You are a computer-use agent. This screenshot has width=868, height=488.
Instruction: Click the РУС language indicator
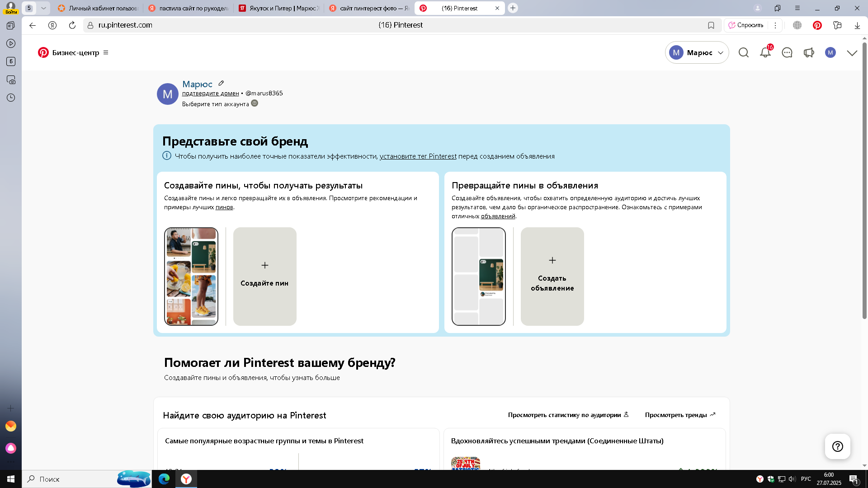click(806, 479)
